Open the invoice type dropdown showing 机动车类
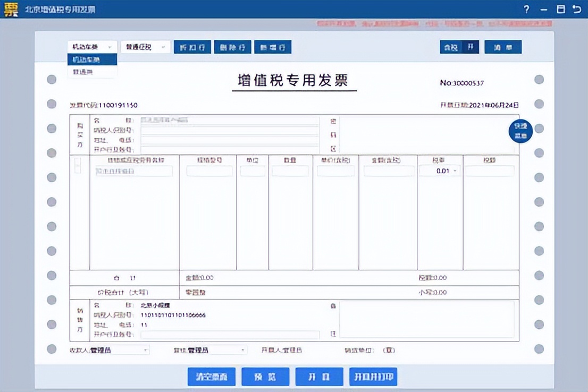Image resolution: width=588 pixels, height=392 pixels. [x=91, y=47]
